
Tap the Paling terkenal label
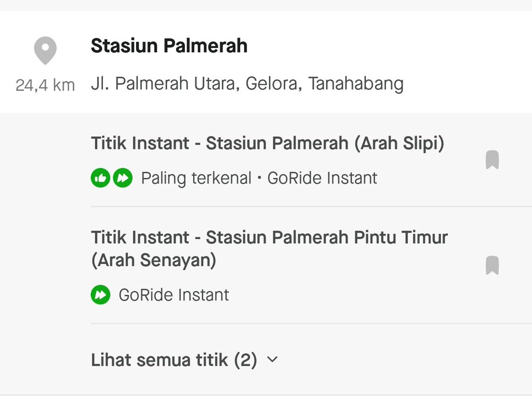[196, 178]
